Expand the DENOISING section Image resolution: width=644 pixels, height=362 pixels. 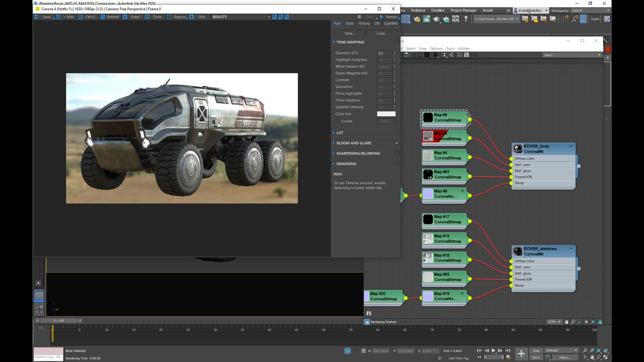click(x=346, y=164)
